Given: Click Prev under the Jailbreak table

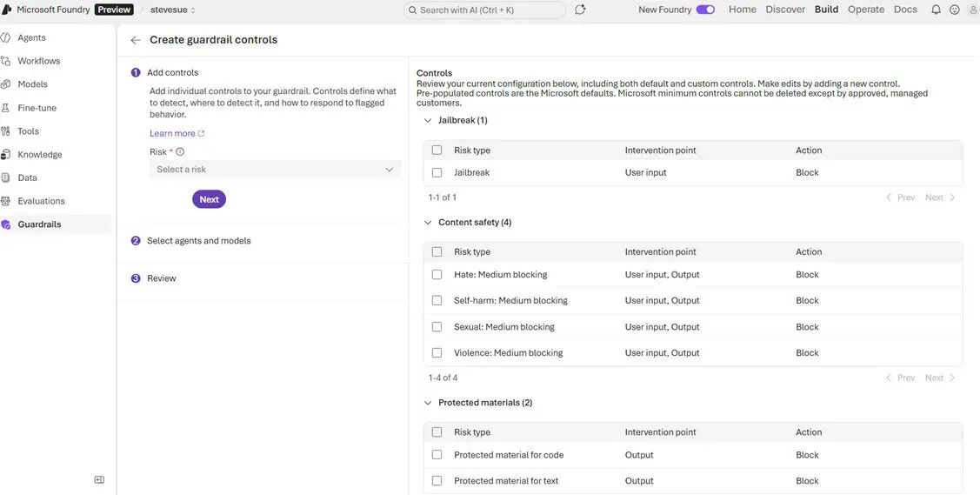Looking at the screenshot, I should pyautogui.click(x=900, y=197).
